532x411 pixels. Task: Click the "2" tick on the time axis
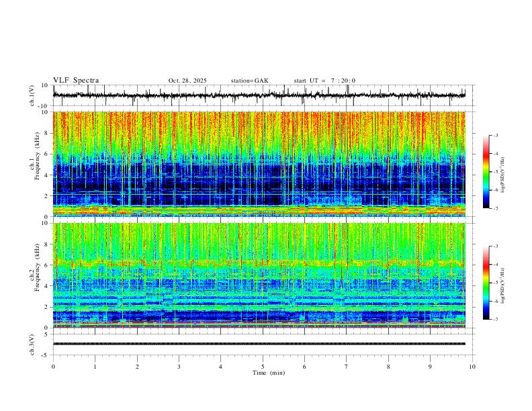click(137, 367)
